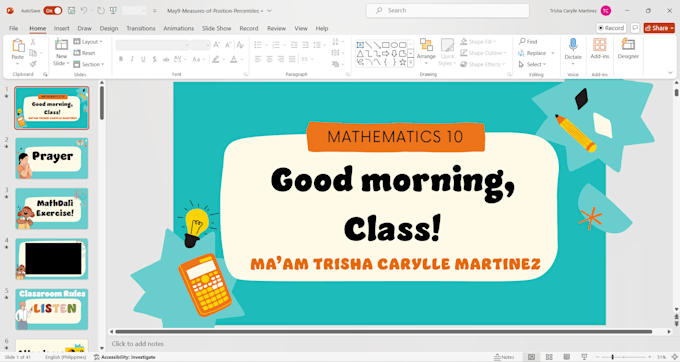Switch to the Design tab
This screenshot has width=680, height=362.
pos(109,28)
